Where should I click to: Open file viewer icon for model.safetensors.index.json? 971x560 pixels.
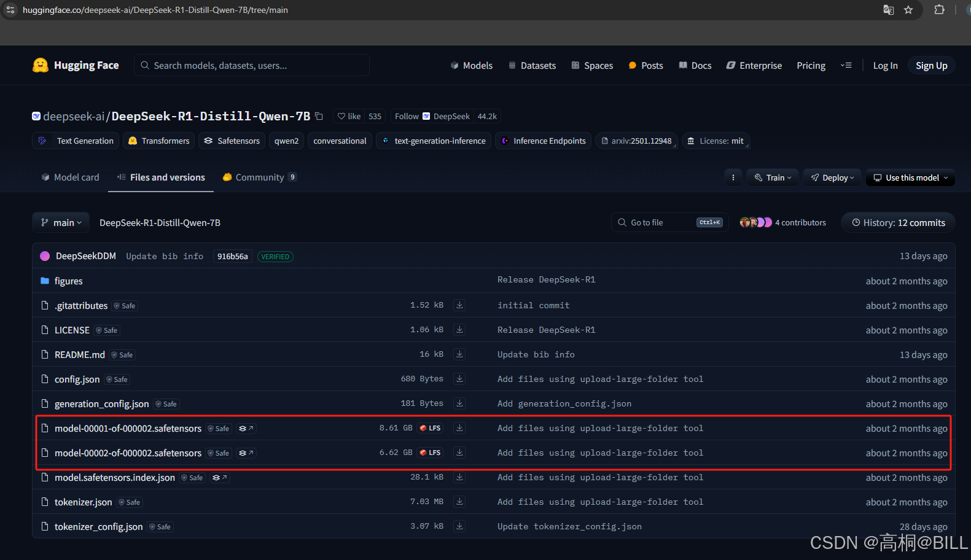pyautogui.click(x=219, y=478)
